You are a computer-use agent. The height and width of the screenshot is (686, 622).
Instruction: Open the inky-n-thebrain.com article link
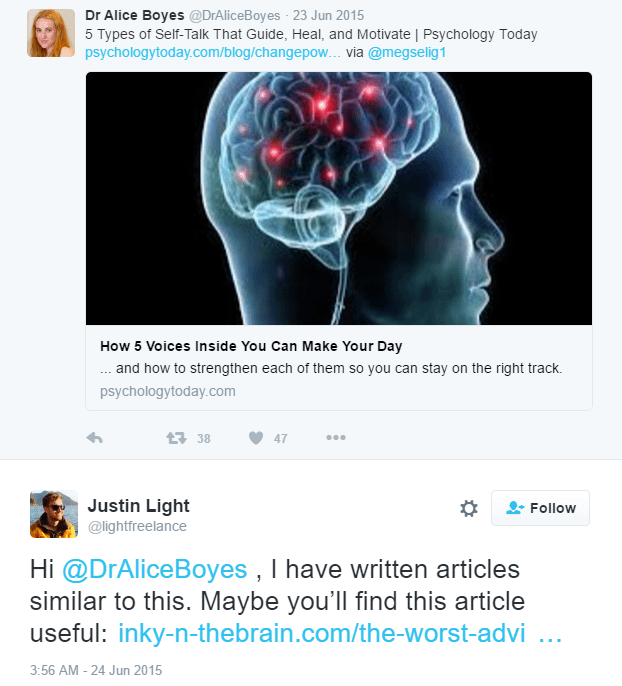click(x=340, y=633)
